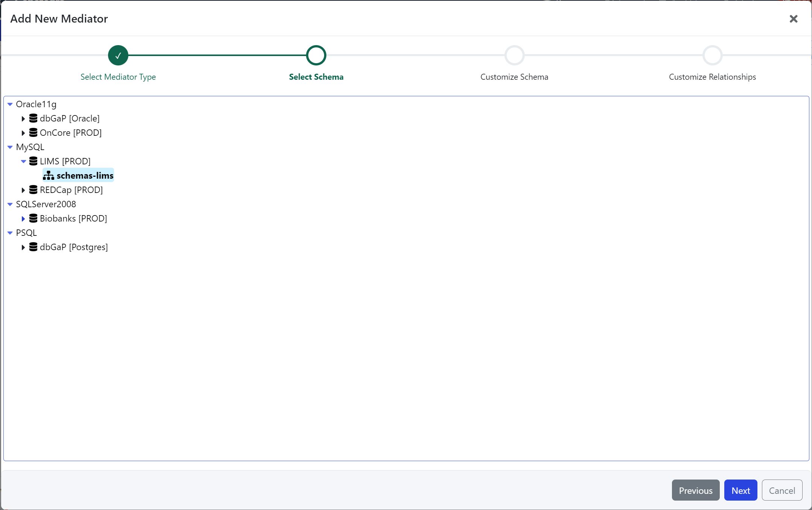Click the Customize Schema step circle
Viewport: 812px width, 510px height.
point(514,56)
